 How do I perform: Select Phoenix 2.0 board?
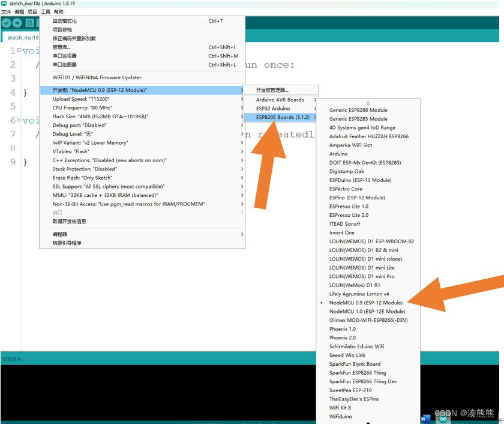[x=368, y=338]
